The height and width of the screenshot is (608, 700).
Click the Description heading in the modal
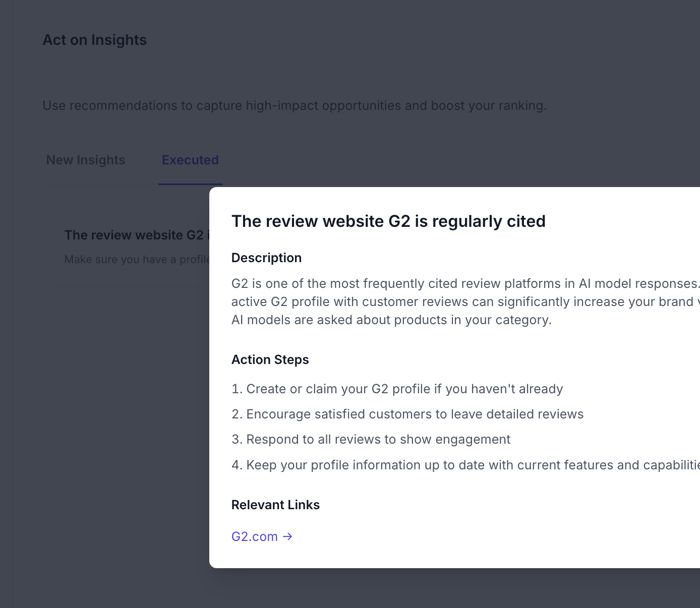(266, 258)
